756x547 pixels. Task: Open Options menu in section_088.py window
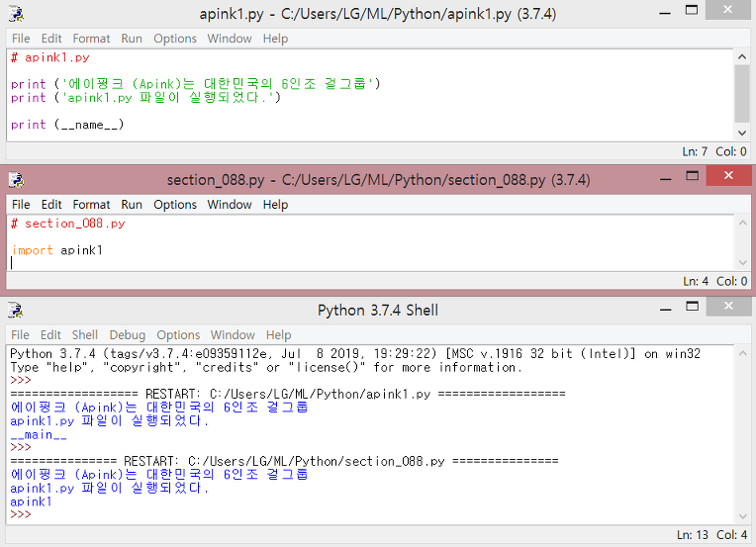[x=175, y=205]
